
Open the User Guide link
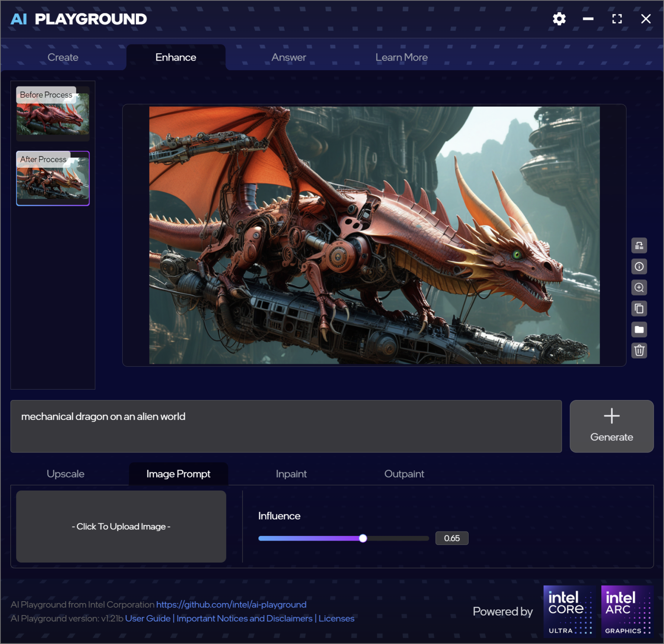click(x=147, y=618)
